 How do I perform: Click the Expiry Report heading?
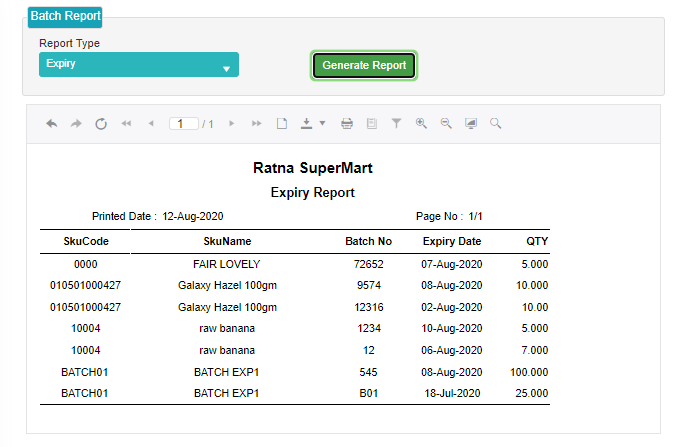click(x=313, y=193)
